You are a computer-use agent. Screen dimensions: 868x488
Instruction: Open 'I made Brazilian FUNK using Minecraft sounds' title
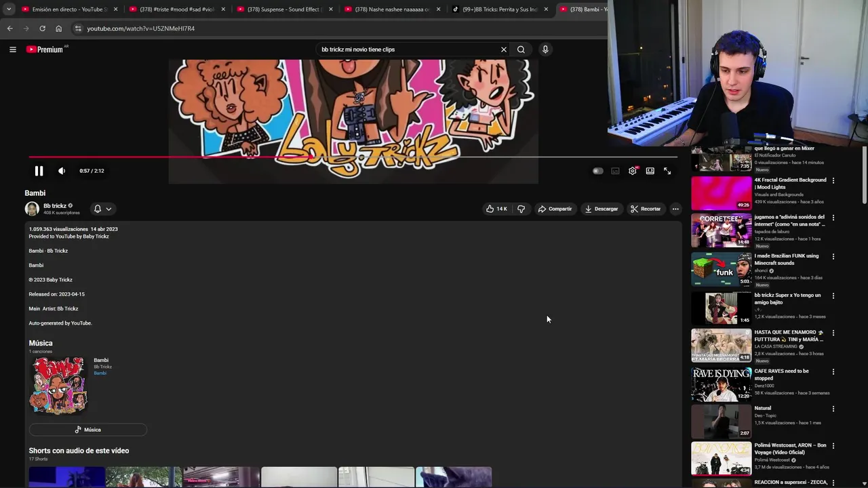click(787, 259)
